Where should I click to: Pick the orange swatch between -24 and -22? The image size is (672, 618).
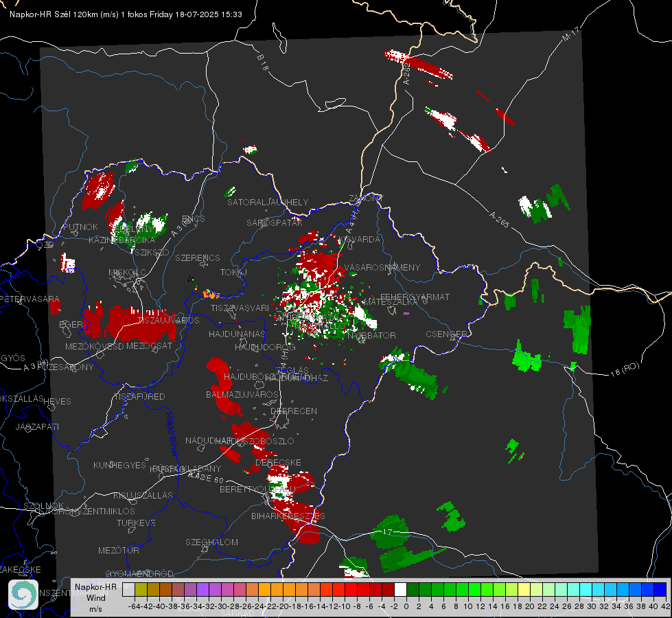coord(264,589)
